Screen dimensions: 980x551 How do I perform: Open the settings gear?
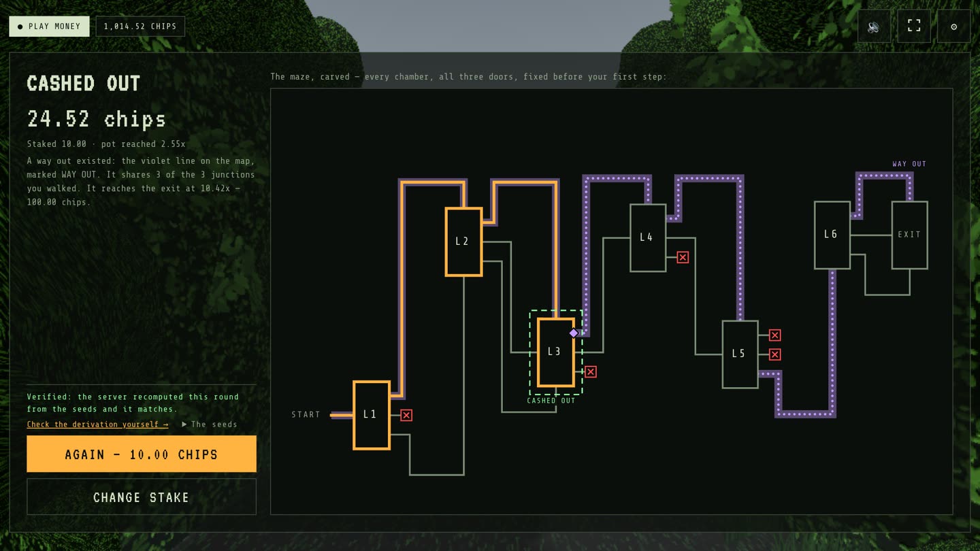point(954,27)
